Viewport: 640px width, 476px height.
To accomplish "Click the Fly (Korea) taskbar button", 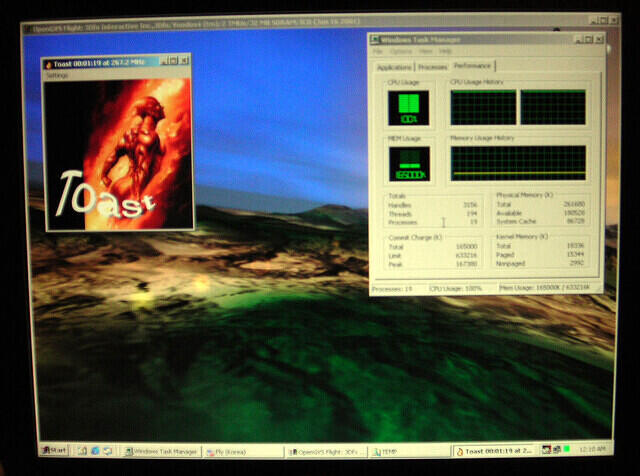I will pos(244,452).
